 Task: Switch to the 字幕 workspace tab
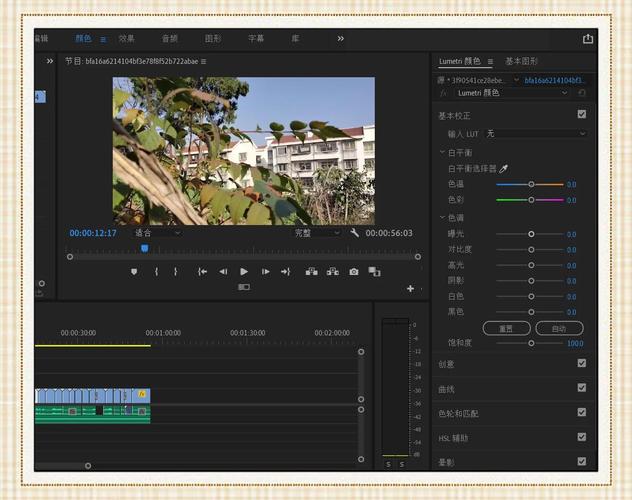(x=256, y=39)
